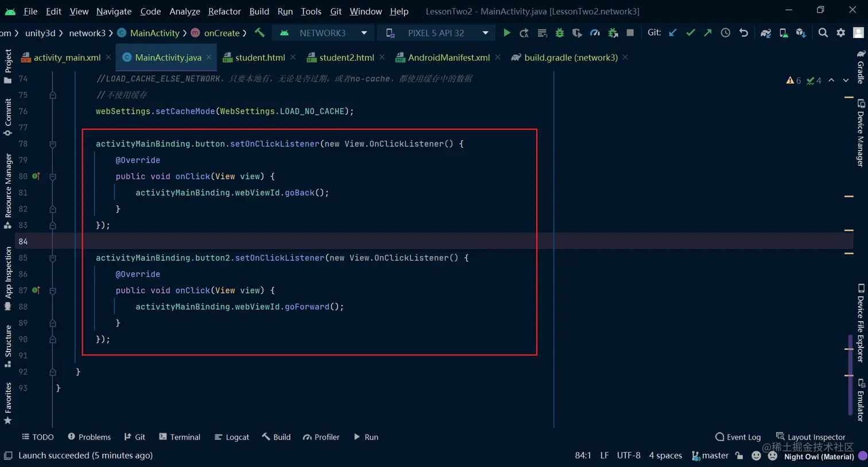Switch to the student2.html tab
868x467 pixels.
tap(347, 57)
